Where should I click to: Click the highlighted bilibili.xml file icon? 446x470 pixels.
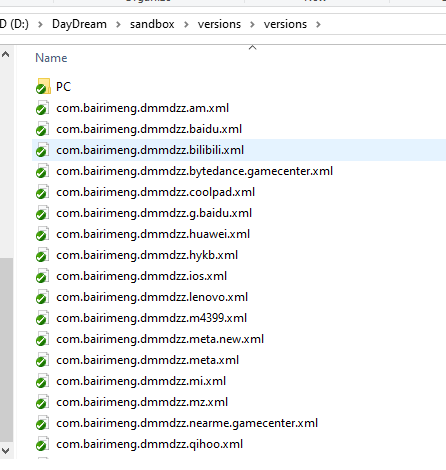point(42,150)
